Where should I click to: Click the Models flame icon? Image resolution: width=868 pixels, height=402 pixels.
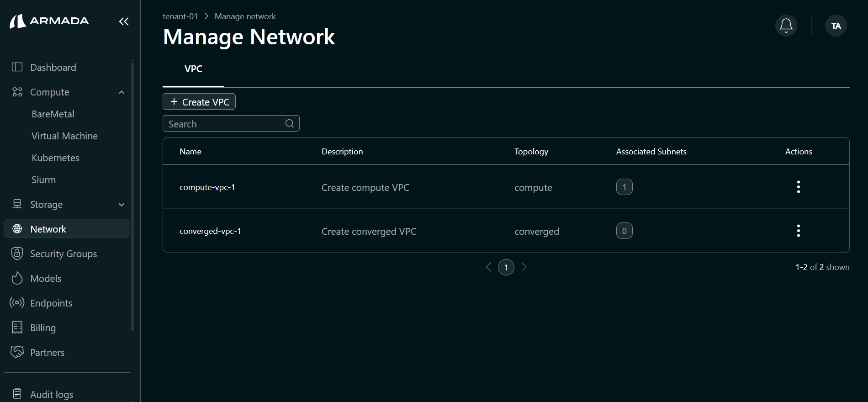click(x=17, y=278)
